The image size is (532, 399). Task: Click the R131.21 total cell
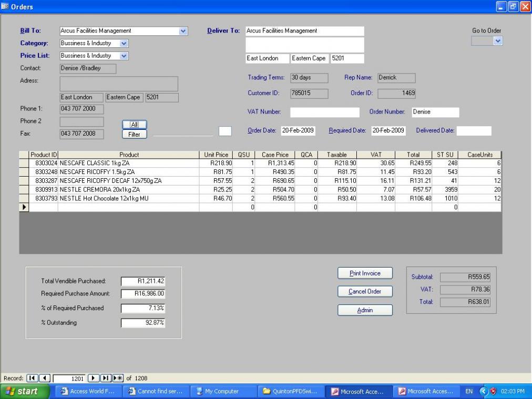coord(414,181)
